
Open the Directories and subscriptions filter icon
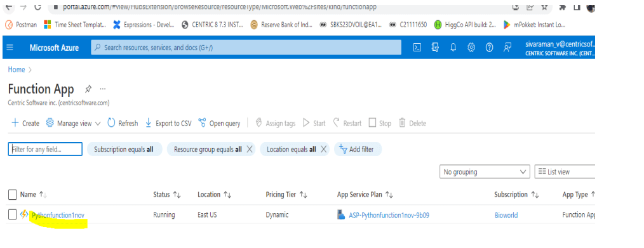[435, 48]
